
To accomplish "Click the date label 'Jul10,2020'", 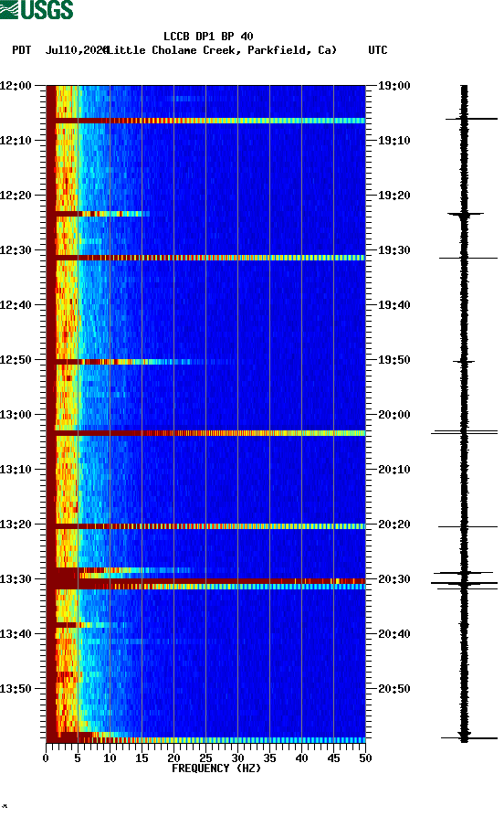I will click(x=77, y=50).
